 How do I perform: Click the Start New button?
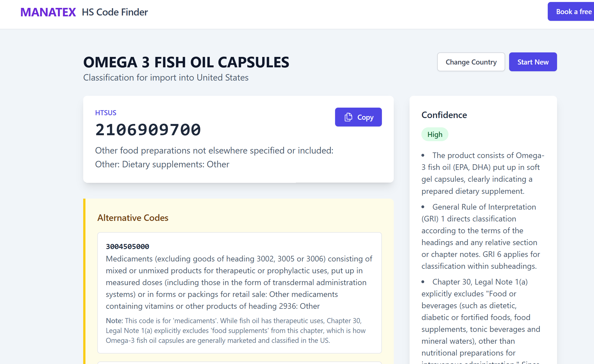point(533,62)
